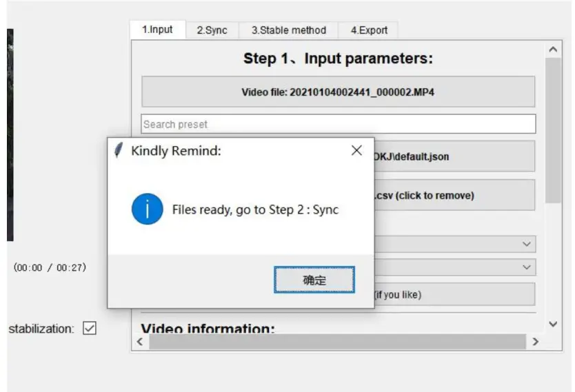Click the blue information icon

(x=148, y=209)
